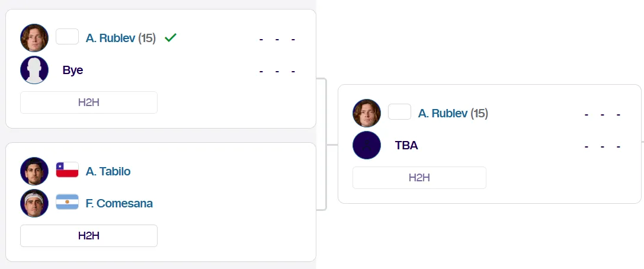Open A. Rublev's profile from the Bye match
This screenshot has height=269, width=644.
click(111, 38)
